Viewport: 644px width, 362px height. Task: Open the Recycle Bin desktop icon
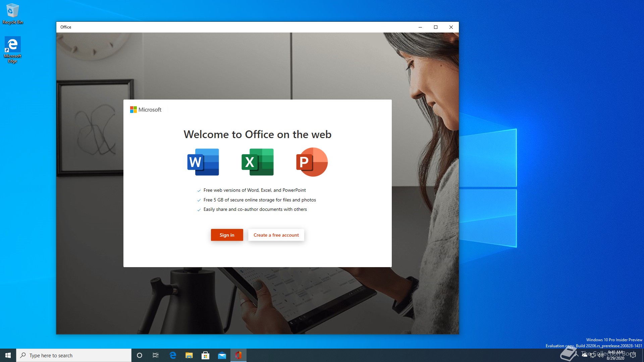[x=13, y=14]
